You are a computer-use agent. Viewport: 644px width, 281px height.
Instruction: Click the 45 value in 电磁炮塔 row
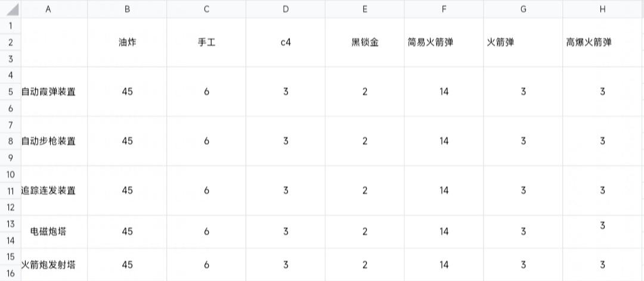pos(128,232)
